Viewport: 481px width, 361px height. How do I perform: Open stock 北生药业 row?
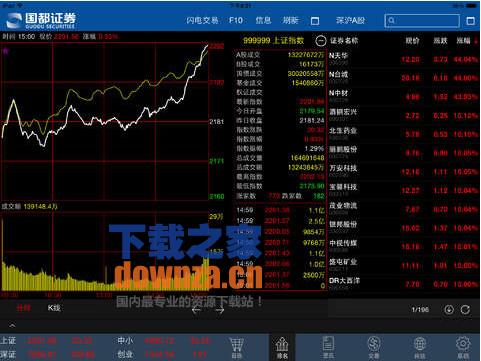403,133
